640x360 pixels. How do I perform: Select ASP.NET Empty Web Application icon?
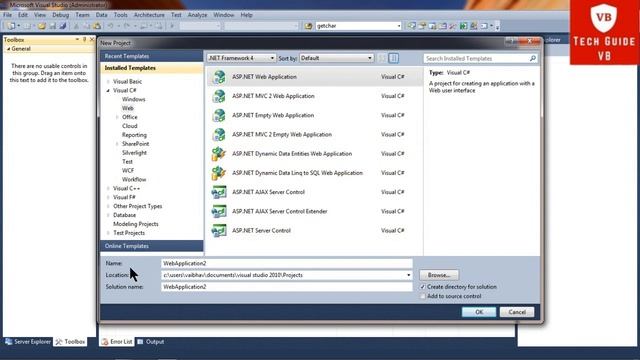(x=219, y=115)
